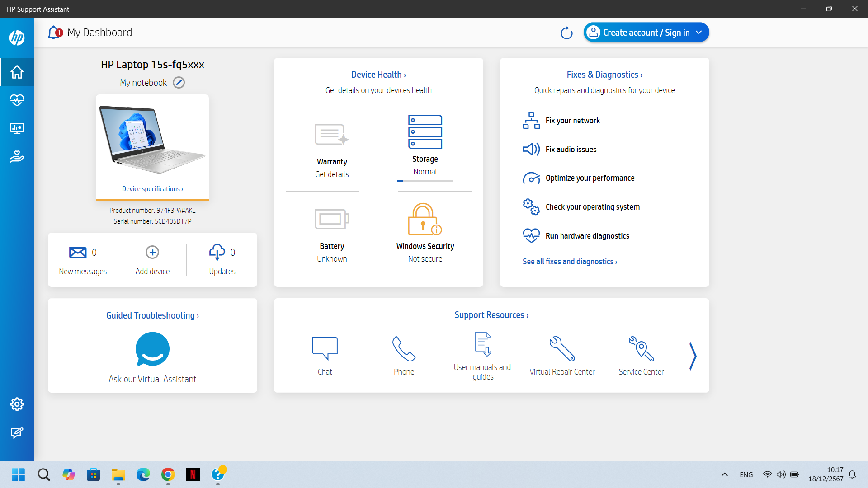Screen dimensions: 868x488
Task: Click the Fix your network icon
Action: (531, 121)
